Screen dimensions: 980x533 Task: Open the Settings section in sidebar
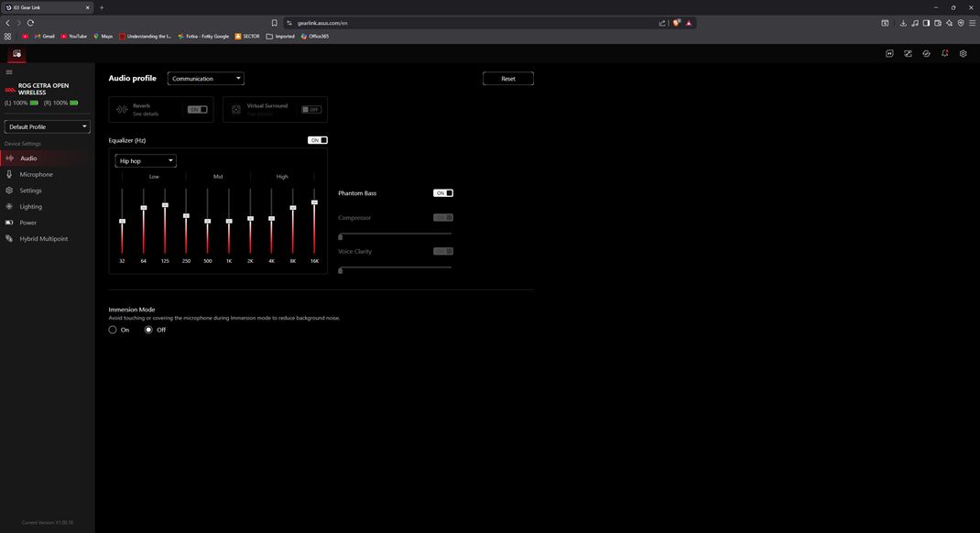coord(48,190)
